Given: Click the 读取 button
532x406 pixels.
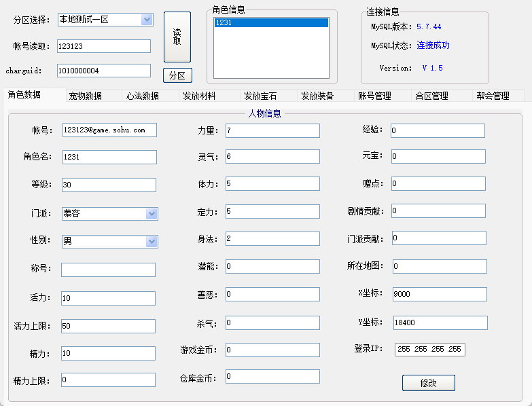Looking at the screenshot, I should [x=177, y=37].
